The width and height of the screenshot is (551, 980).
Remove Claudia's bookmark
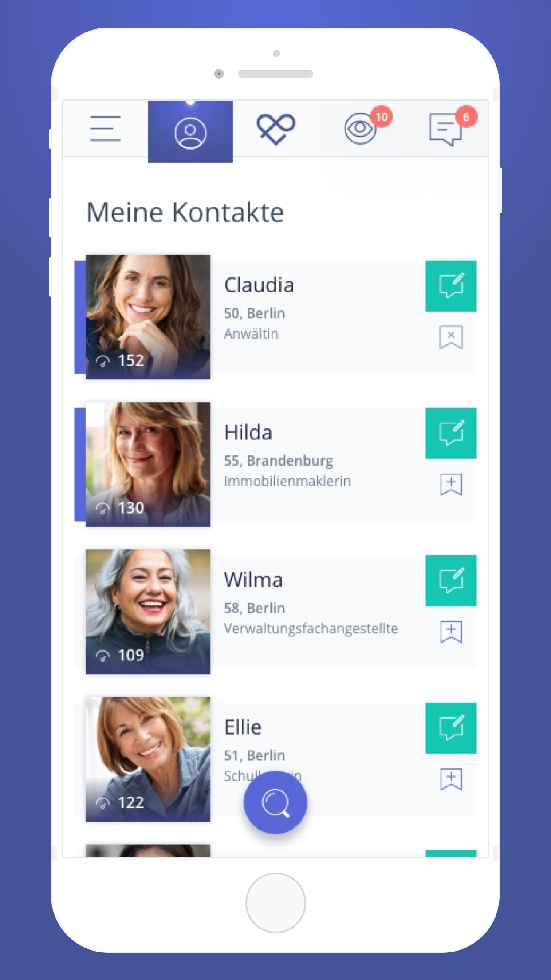pos(451,337)
